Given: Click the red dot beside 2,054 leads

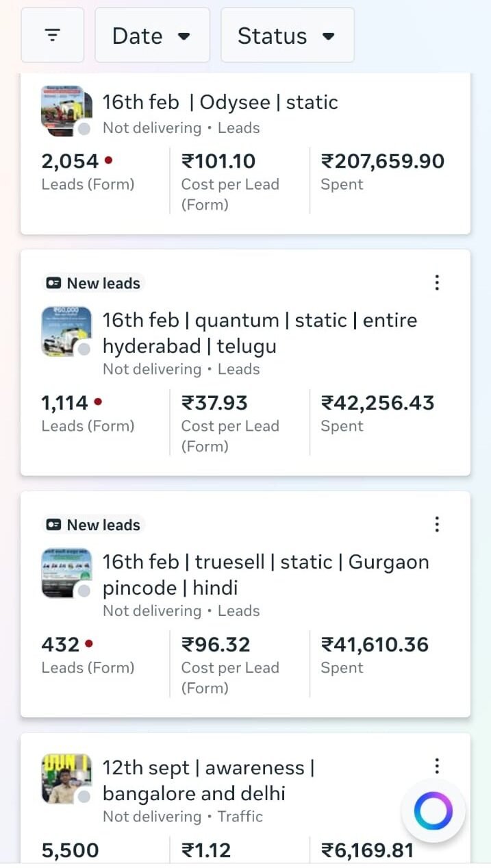Looking at the screenshot, I should [109, 160].
